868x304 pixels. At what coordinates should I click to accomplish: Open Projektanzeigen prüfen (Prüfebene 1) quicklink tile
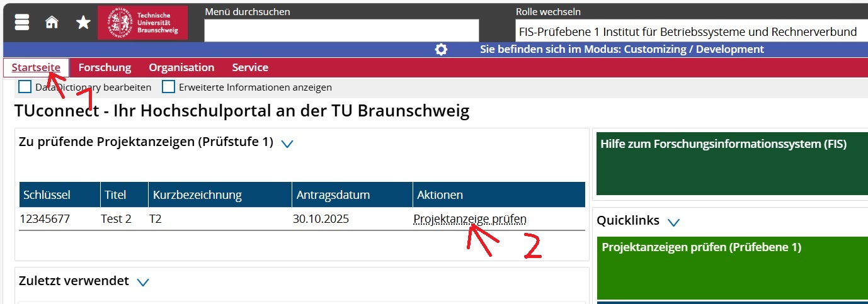point(731,267)
